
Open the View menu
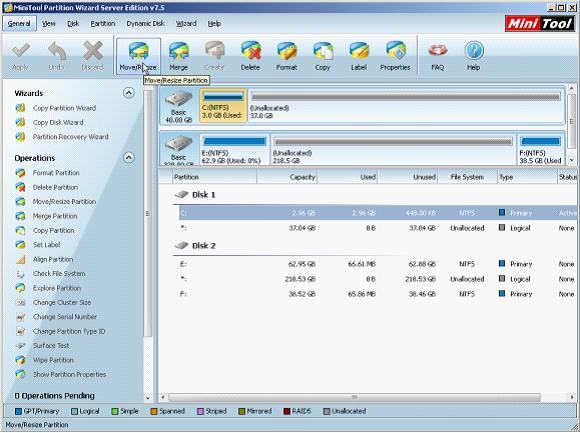tap(48, 24)
